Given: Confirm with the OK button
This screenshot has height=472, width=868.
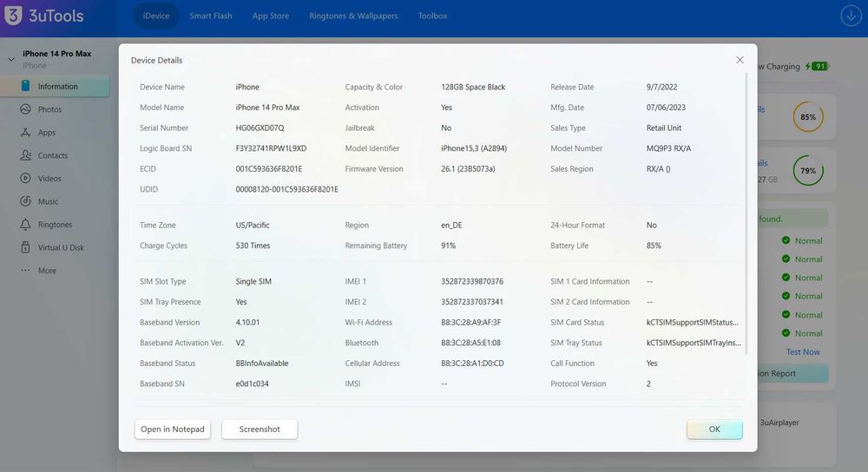Looking at the screenshot, I should [x=714, y=429].
